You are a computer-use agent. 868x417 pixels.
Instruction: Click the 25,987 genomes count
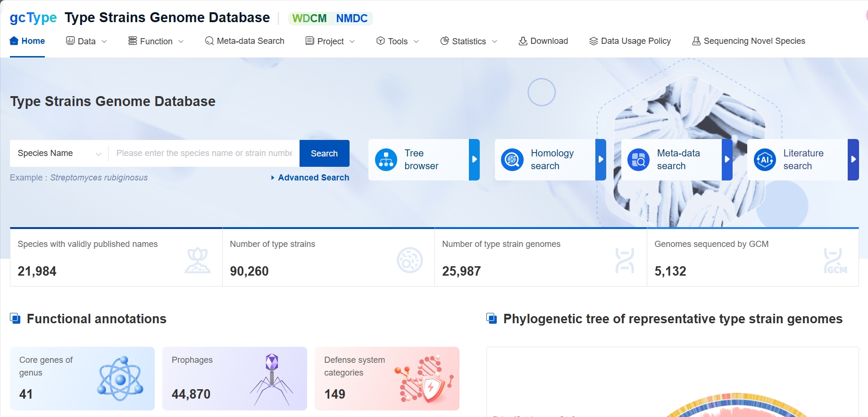coord(462,271)
